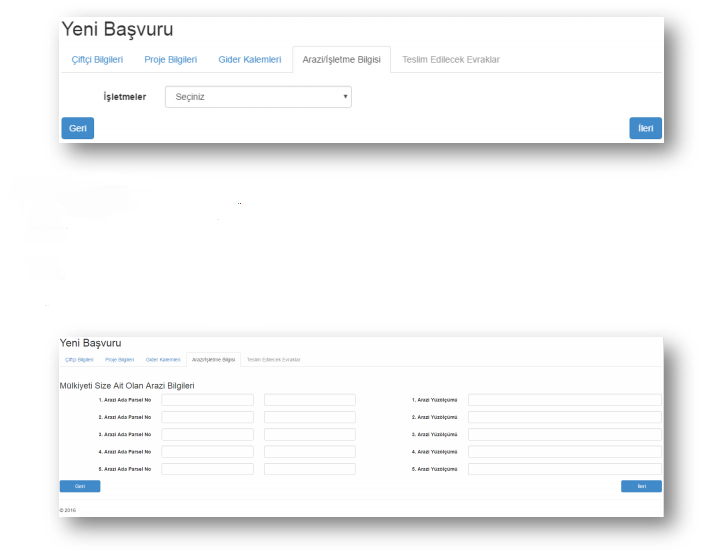Click first field of 1. Arazi Ada Parsel No

coord(207,400)
